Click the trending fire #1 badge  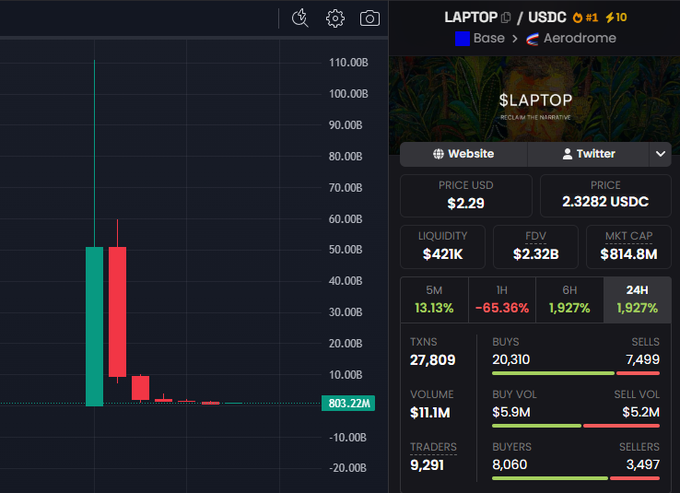(585, 17)
